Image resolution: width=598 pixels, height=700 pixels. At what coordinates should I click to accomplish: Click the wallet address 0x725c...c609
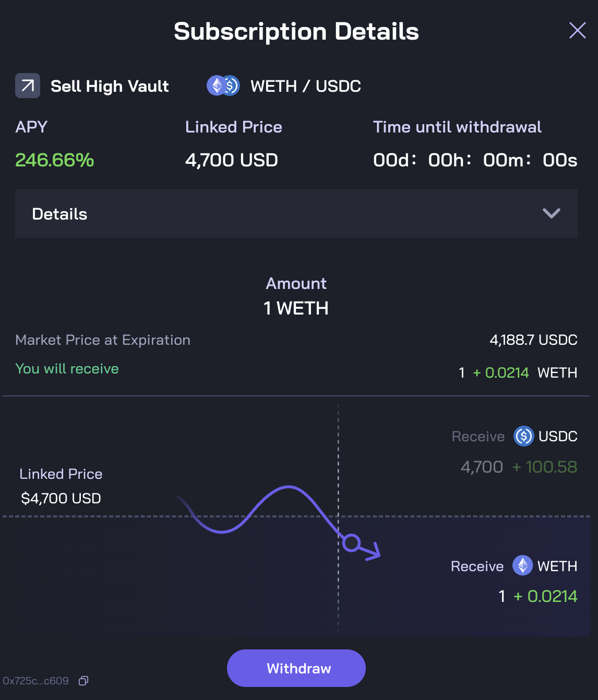tap(36, 681)
